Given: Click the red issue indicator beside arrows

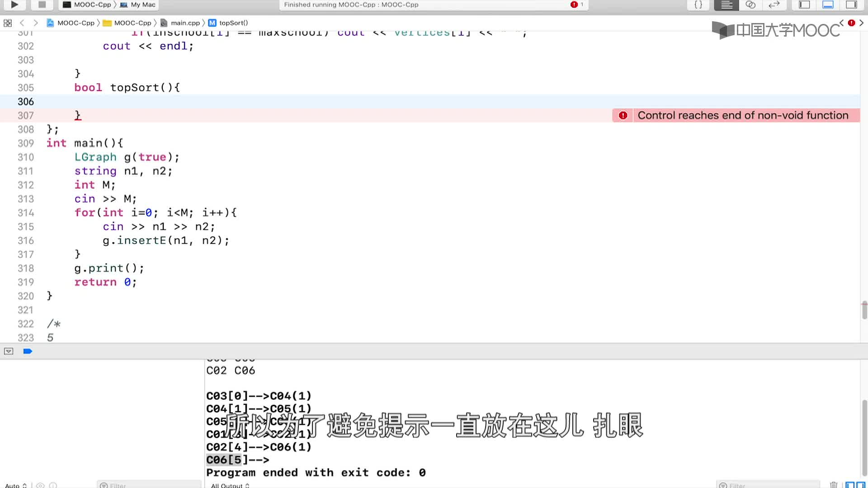Looking at the screenshot, I should point(851,23).
